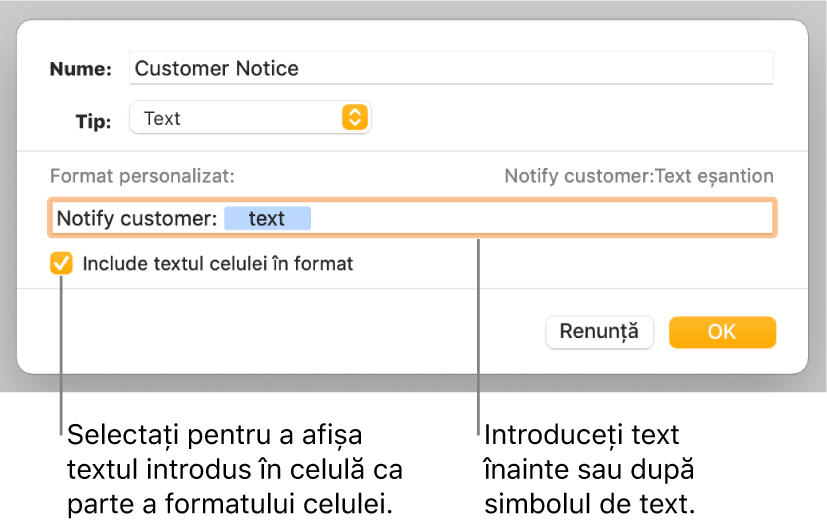Click the Format personalizat label
Screen dimensions: 827x529
click(142, 176)
